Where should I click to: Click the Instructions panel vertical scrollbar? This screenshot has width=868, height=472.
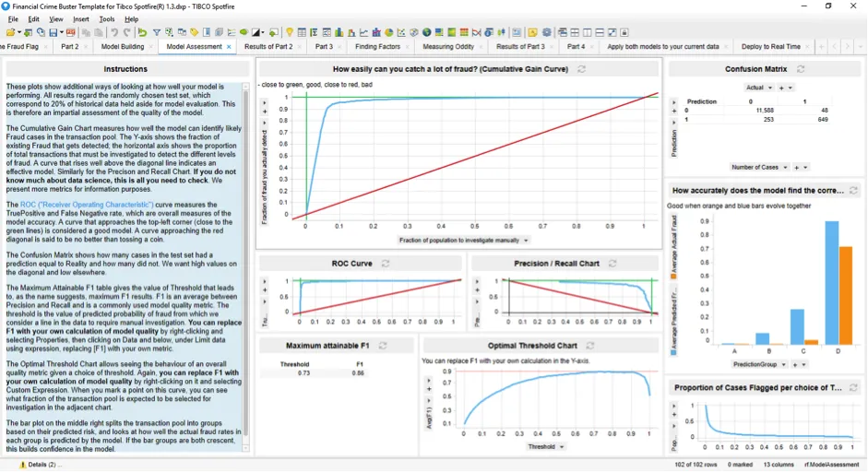tap(245, 265)
